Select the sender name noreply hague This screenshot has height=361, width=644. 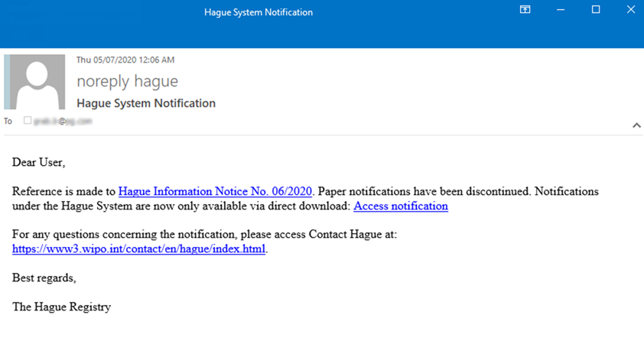coord(127,81)
